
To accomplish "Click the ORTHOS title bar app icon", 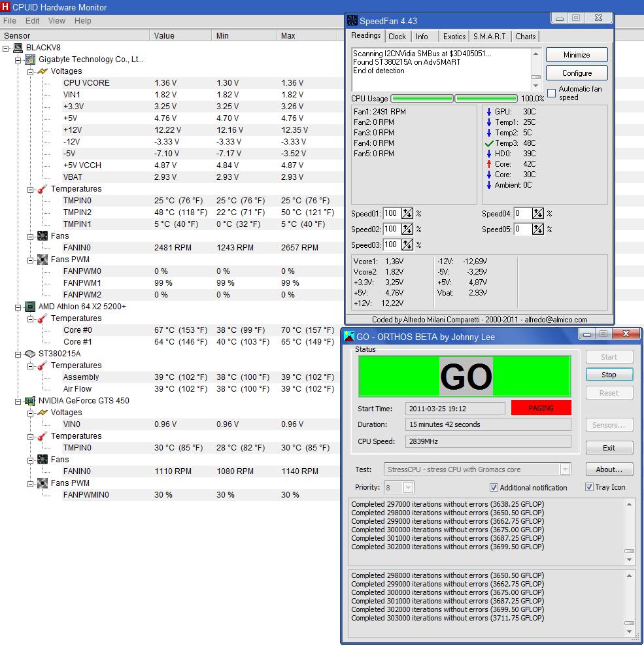I will tap(349, 336).
